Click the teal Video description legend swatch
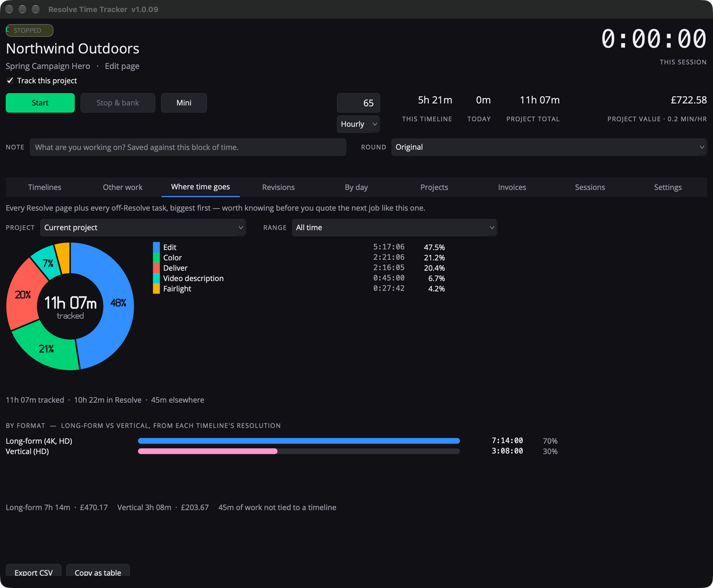This screenshot has width=713, height=588. [x=156, y=279]
